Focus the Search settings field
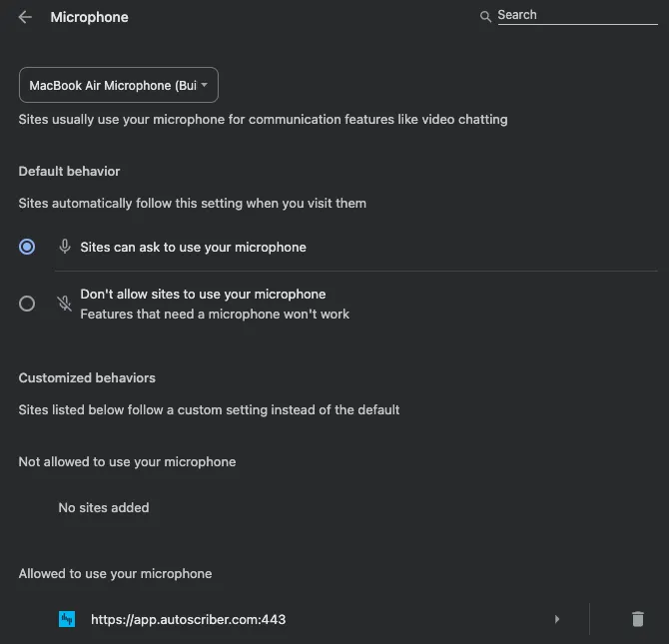 click(x=577, y=15)
